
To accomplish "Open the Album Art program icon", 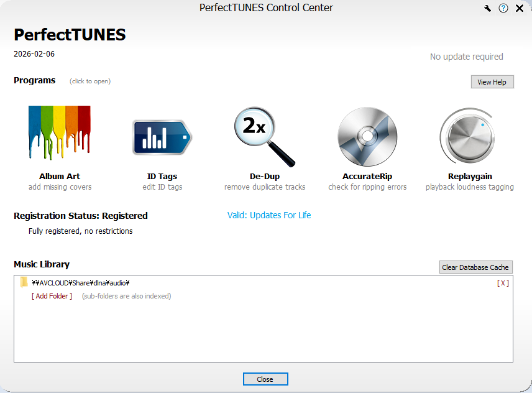I will [60, 132].
